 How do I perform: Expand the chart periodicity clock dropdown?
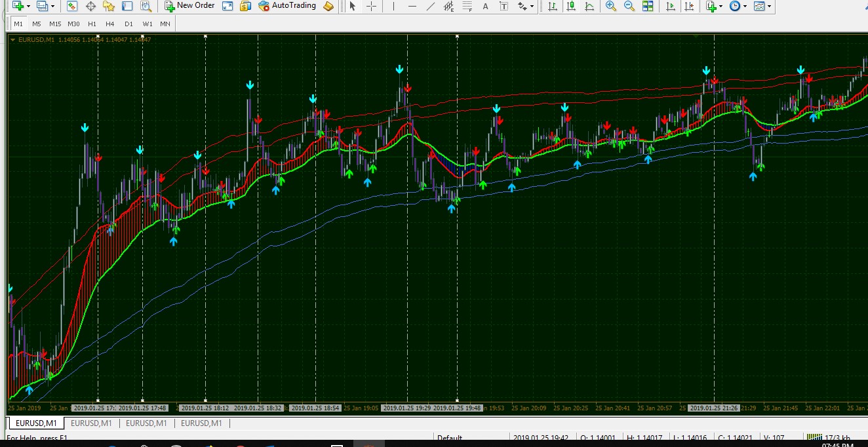pyautogui.click(x=745, y=6)
